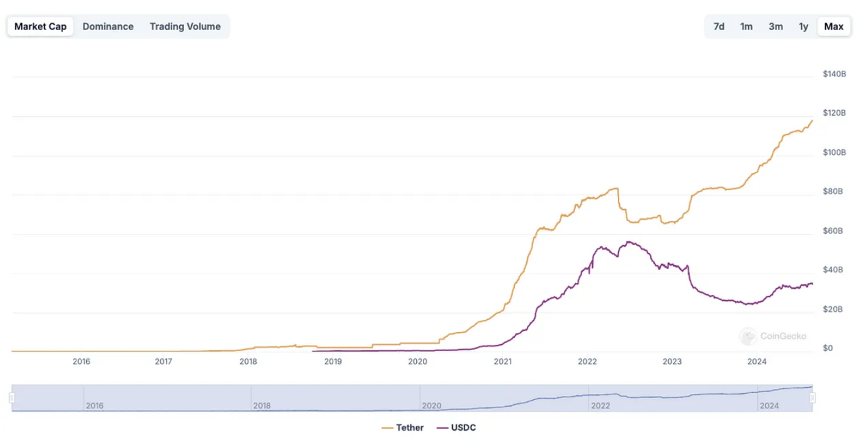Click the CoinGecko logo watermark
This screenshot has width=868, height=444.
click(773, 336)
